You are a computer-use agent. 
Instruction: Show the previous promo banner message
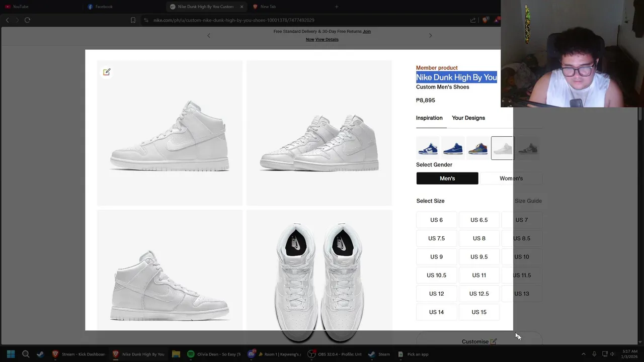209,35
